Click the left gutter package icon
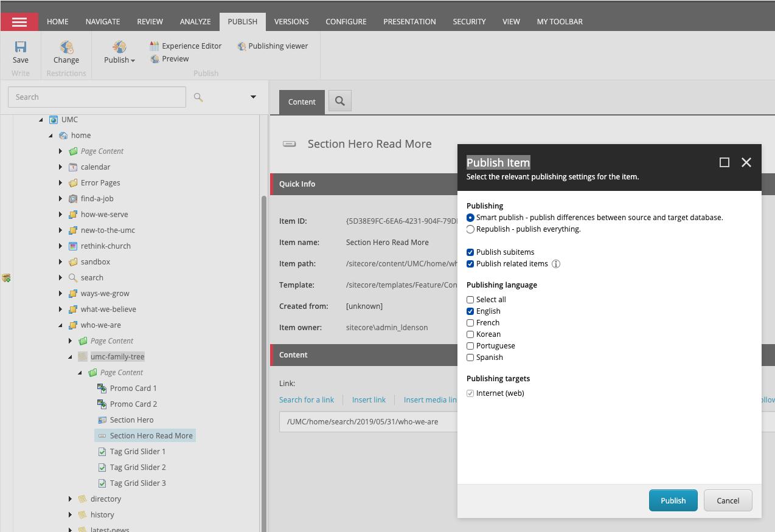This screenshot has width=775, height=532. click(x=6, y=278)
